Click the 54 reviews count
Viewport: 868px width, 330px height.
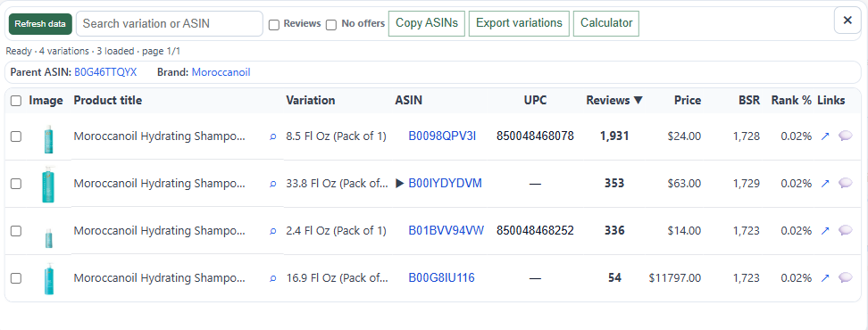[x=614, y=277]
